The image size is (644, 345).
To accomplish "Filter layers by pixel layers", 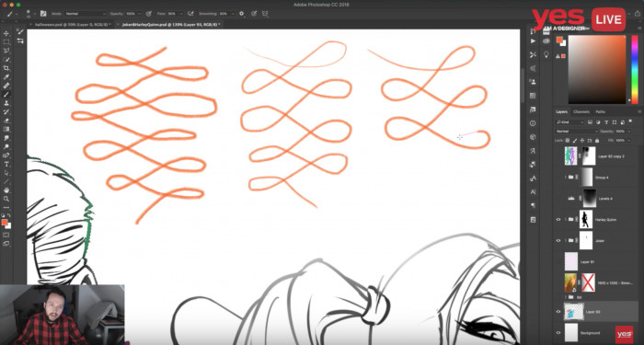I will pyautogui.click(x=591, y=122).
